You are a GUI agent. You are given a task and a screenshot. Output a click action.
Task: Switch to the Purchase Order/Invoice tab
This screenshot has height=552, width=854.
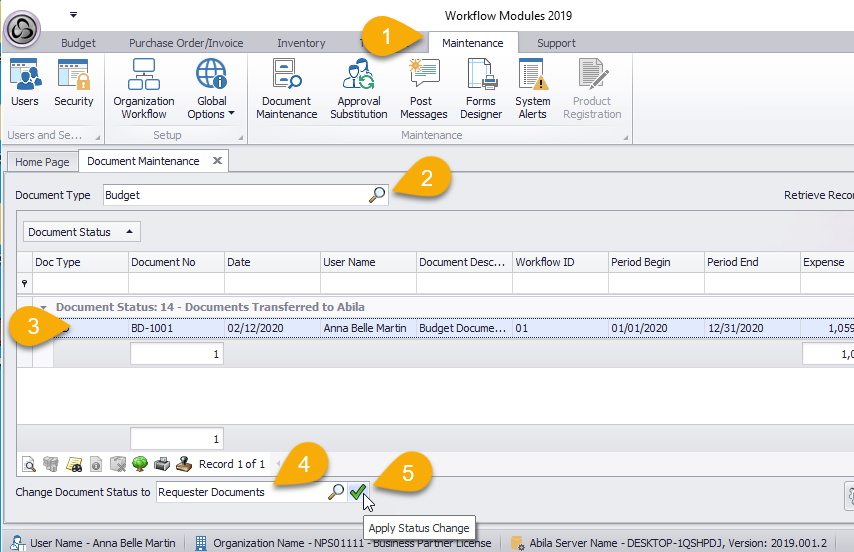pyautogui.click(x=184, y=43)
